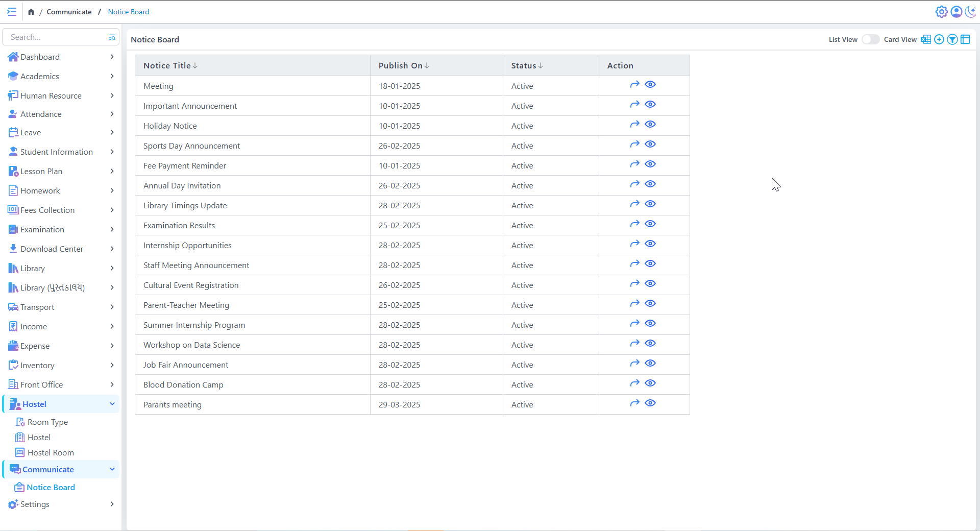
Task: Switch between List View and Card View
Action: tap(870, 40)
